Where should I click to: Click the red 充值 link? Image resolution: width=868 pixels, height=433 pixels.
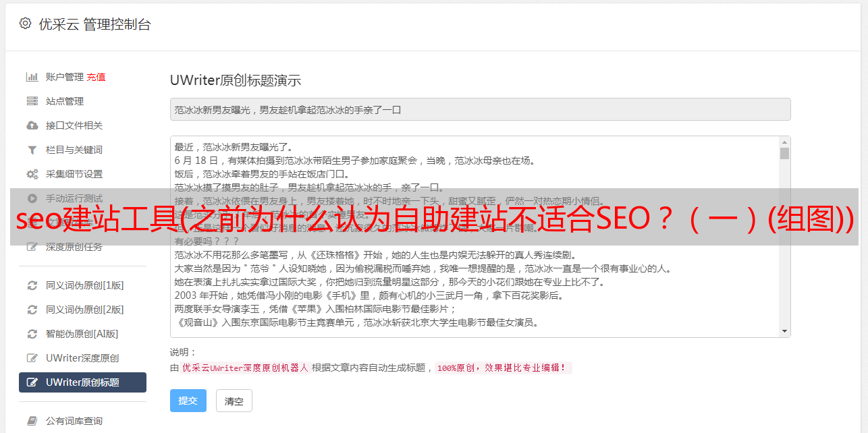[96, 77]
